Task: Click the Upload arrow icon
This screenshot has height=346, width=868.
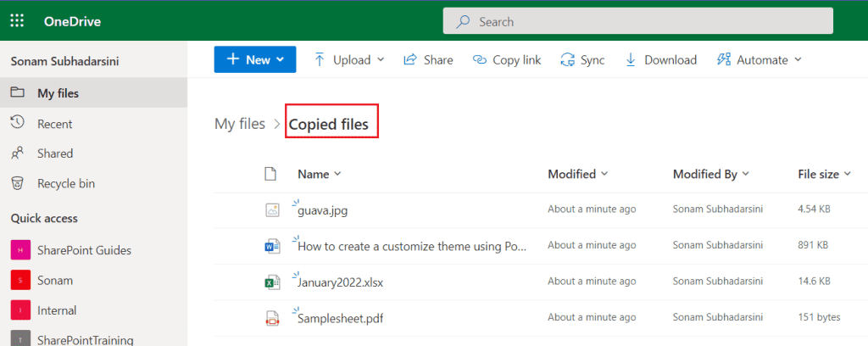Action: point(320,60)
